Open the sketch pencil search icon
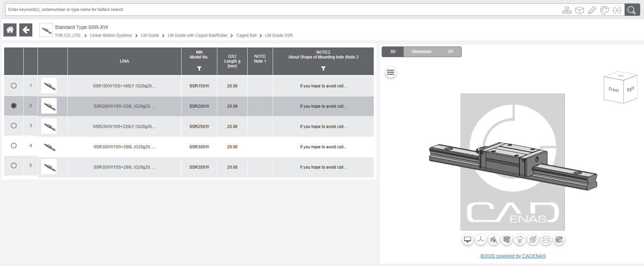The width and height of the screenshot is (644, 266). [x=592, y=10]
